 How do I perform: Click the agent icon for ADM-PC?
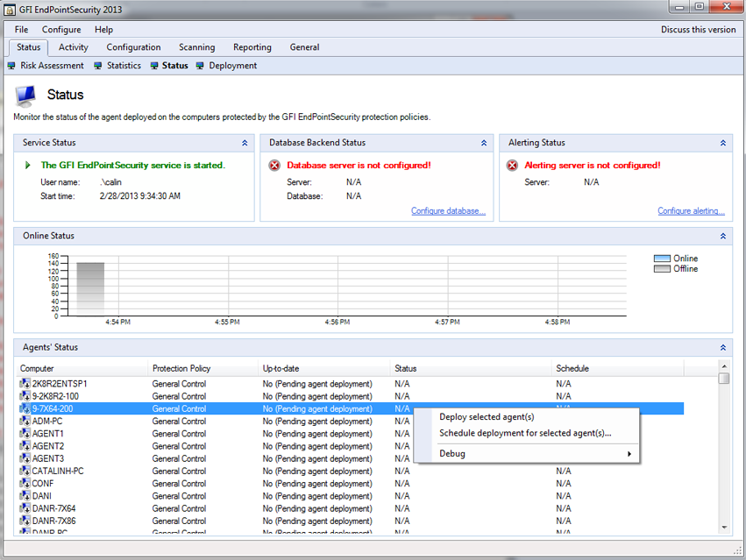coord(25,421)
